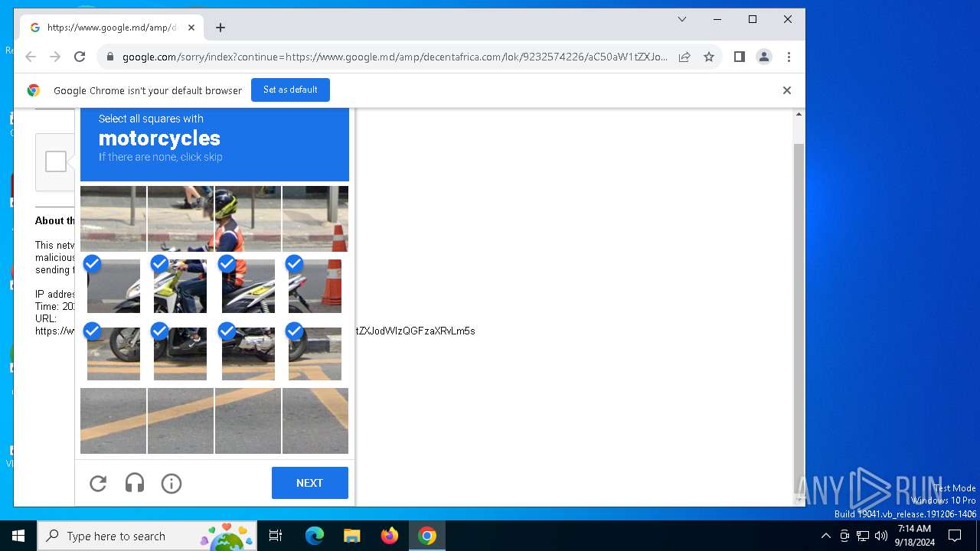Click the address bar URL field
Screen dimensions: 980x551
click(x=394, y=57)
